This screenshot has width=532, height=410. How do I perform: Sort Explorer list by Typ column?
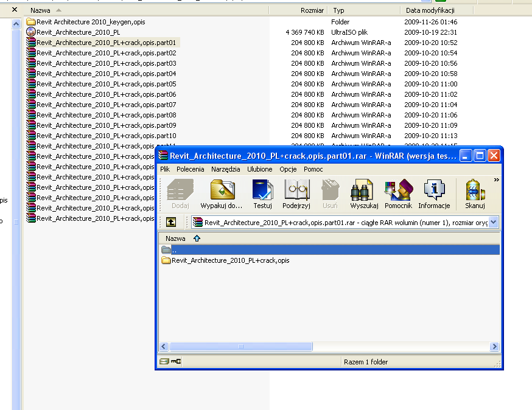(x=338, y=10)
